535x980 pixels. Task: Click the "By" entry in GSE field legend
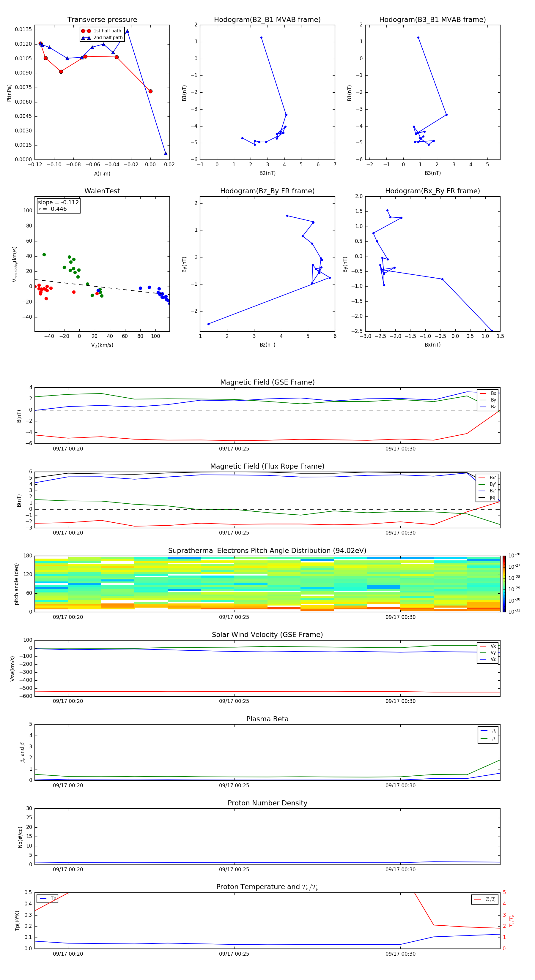click(x=488, y=400)
